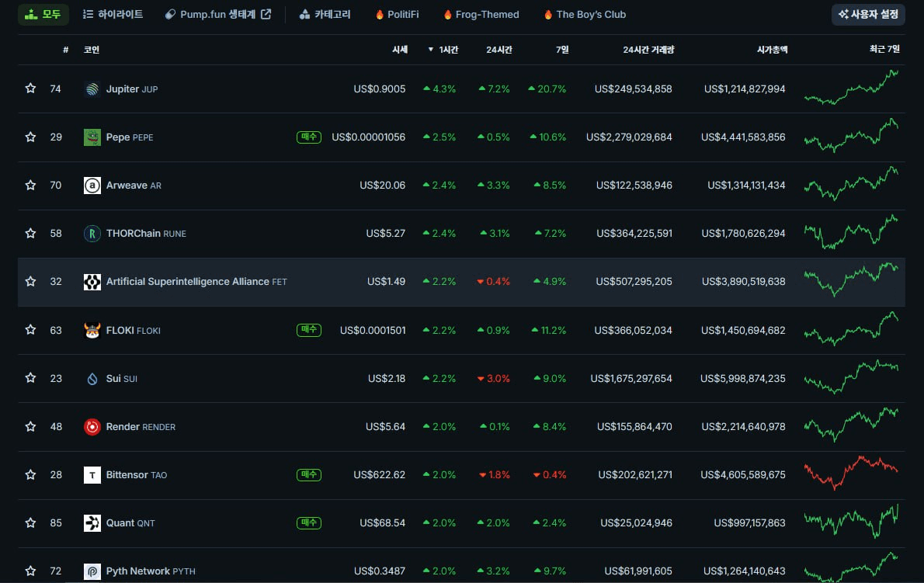Sort by 24시간 거래량 header
This screenshot has height=583, width=924.
coord(648,50)
